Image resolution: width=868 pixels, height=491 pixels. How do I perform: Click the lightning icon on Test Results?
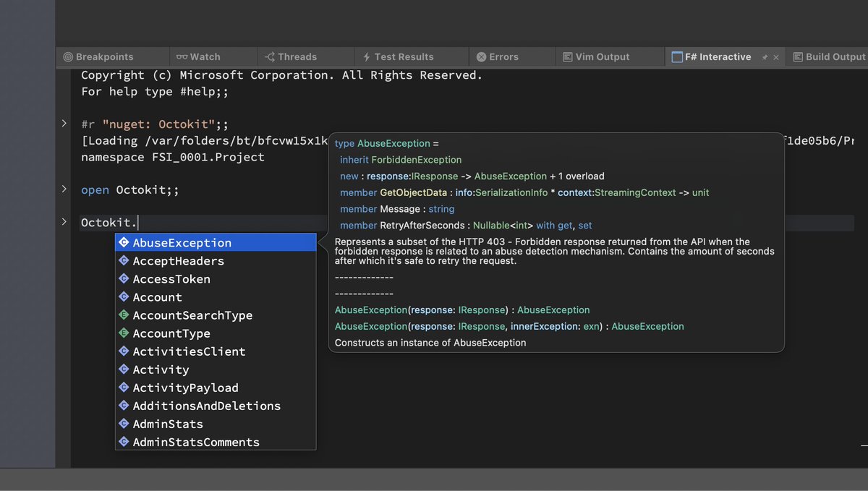pyautogui.click(x=367, y=56)
